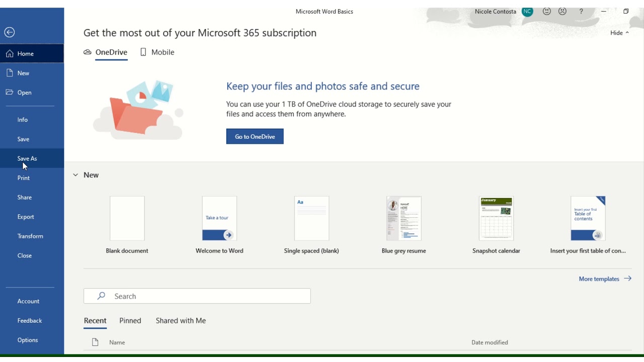The image size is (644, 362).
Task: Pick the Blue grey resume template
Action: [404, 225]
